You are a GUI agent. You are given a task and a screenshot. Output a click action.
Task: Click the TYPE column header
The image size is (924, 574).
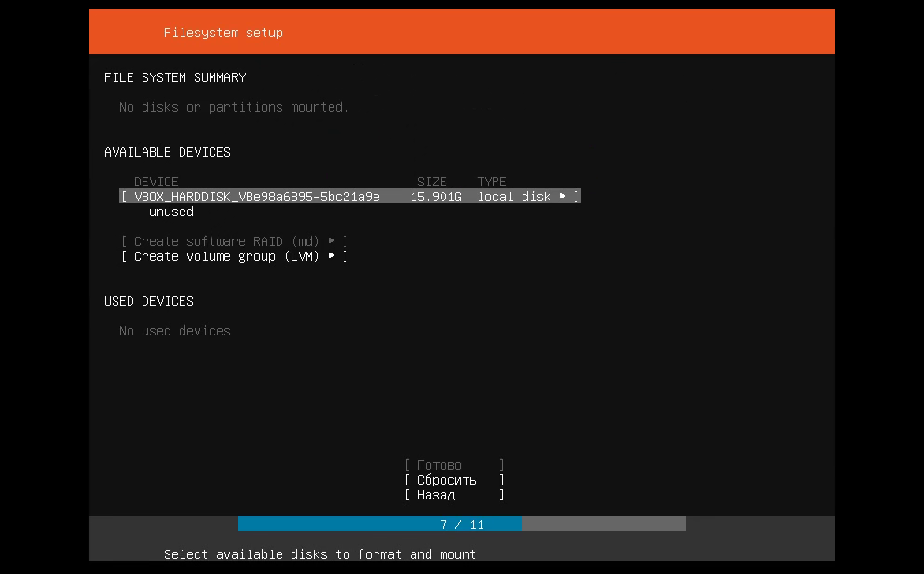(492, 182)
